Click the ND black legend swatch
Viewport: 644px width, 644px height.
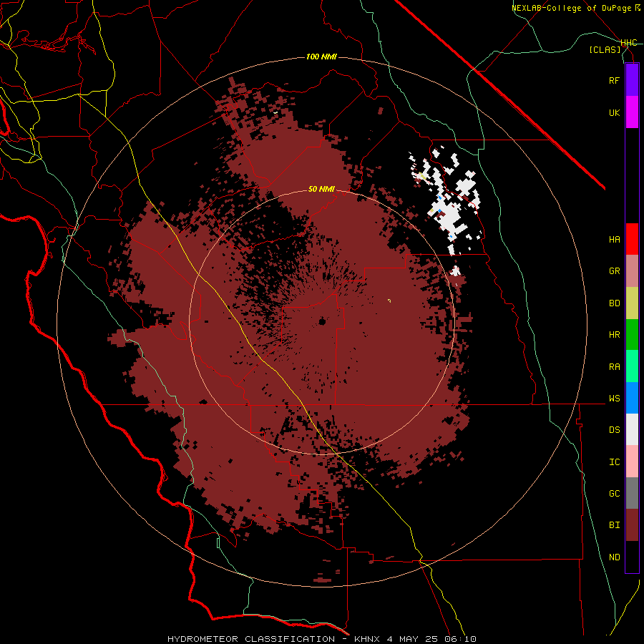pyautogui.click(x=632, y=557)
